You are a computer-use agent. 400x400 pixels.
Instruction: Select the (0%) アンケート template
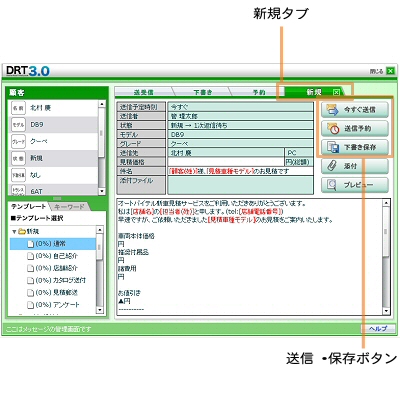point(53,305)
